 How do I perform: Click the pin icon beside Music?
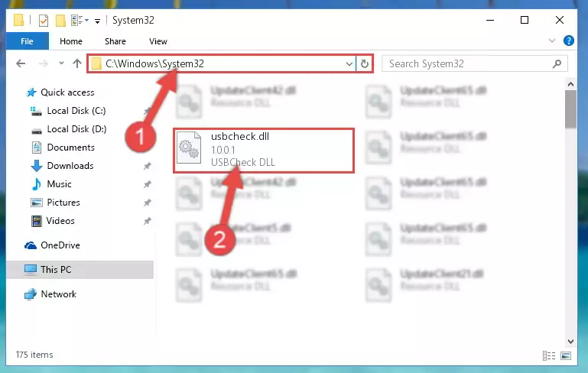click(148, 184)
